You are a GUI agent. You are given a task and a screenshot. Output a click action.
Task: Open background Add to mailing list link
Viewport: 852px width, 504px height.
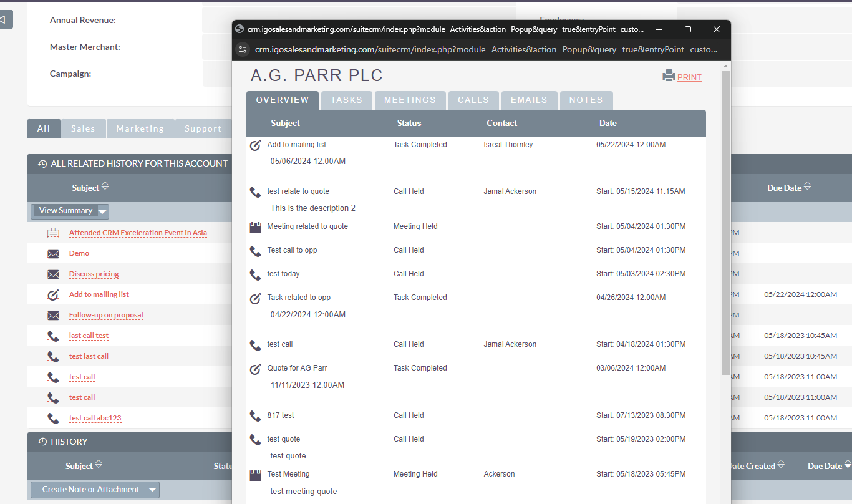coord(99,294)
